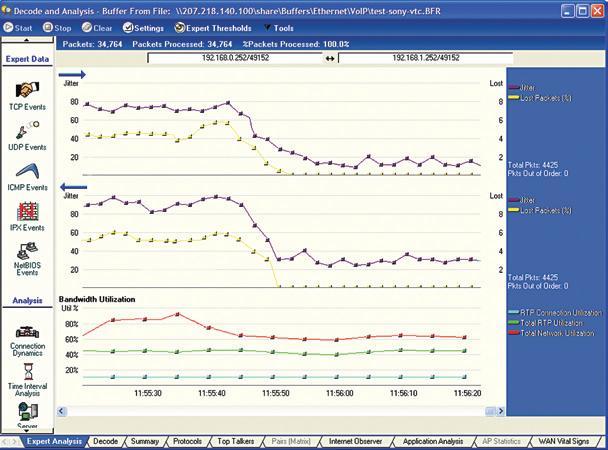Click Total Network Utilization legend entry
The height and width of the screenshot is (450, 608).
[551, 333]
